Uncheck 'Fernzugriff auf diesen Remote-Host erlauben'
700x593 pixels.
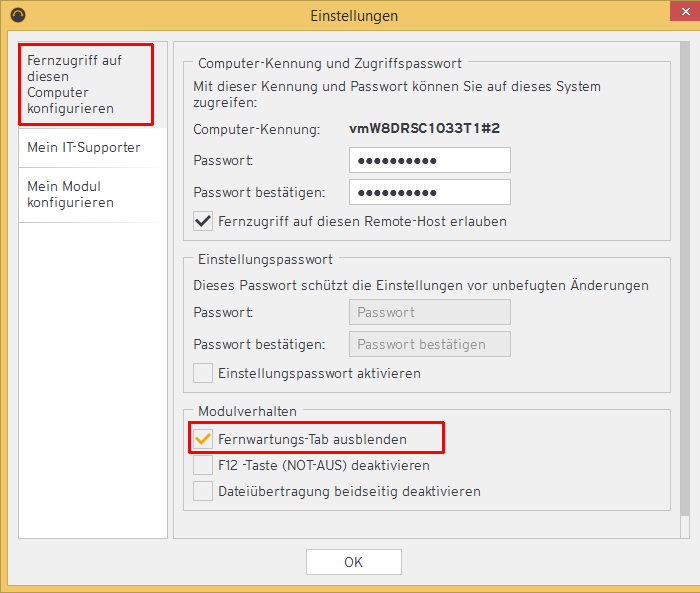tap(203, 221)
